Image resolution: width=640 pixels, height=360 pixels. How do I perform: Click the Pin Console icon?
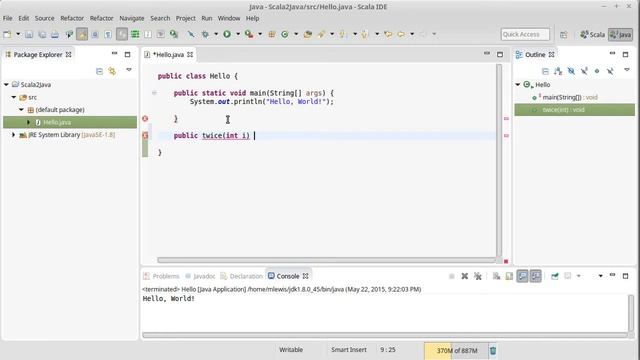tap(555, 276)
